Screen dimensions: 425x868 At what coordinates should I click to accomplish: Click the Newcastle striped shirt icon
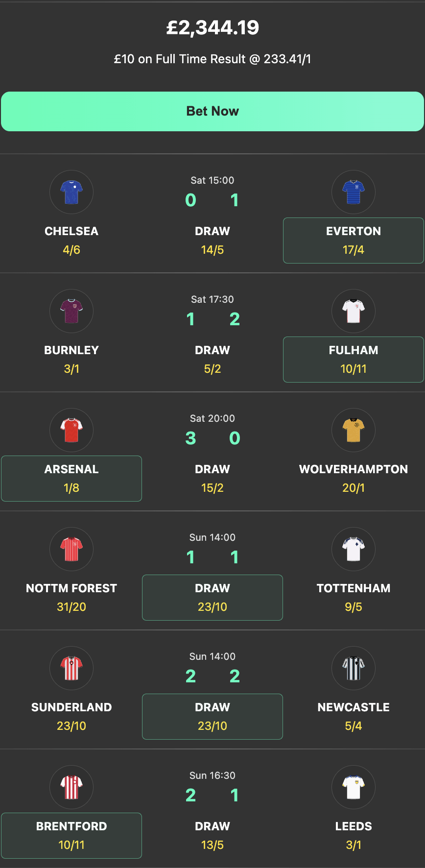tap(354, 668)
